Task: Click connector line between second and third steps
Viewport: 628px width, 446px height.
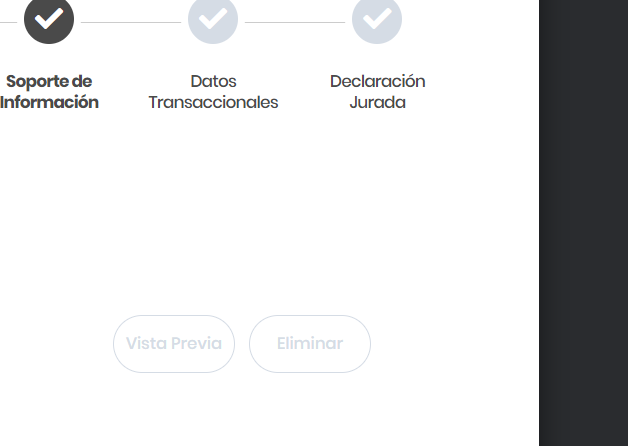Action: point(294,22)
